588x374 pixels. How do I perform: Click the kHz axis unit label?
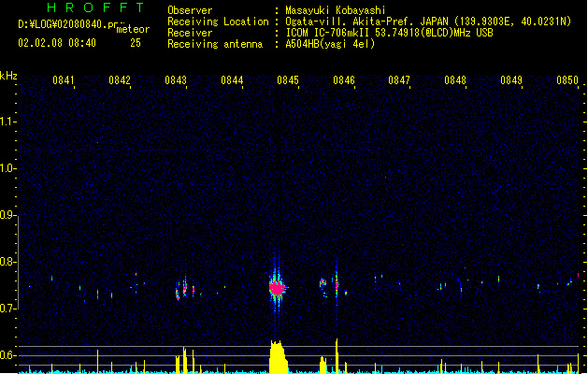(8, 76)
